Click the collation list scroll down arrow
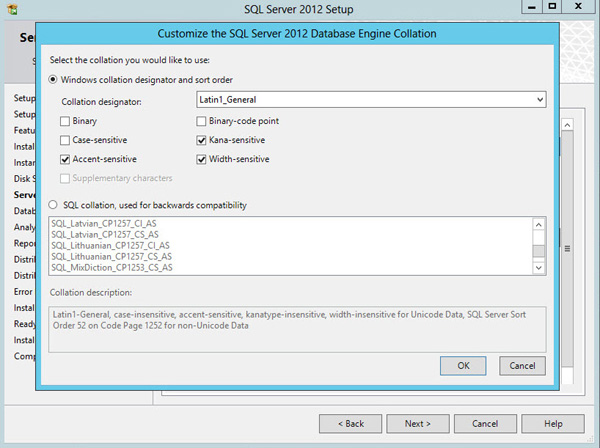This screenshot has height=448, width=600. point(539,268)
